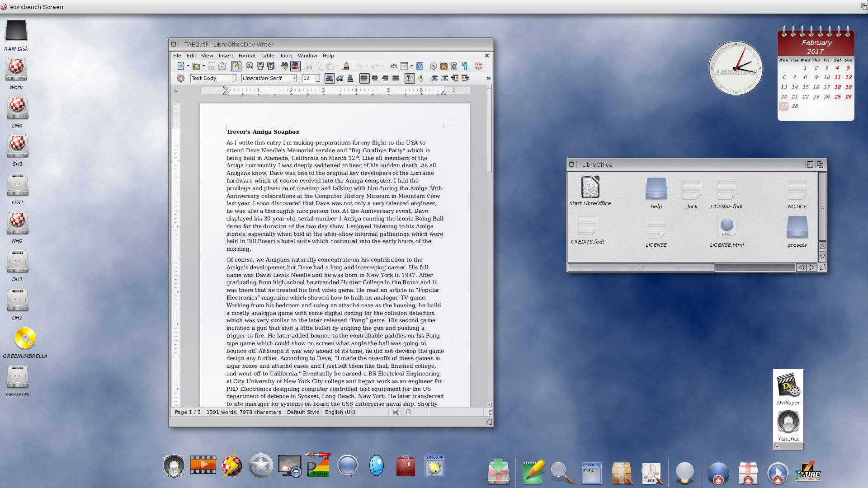Toggle Bold formatting
Viewport: 868px width, 488px height.
(330, 78)
